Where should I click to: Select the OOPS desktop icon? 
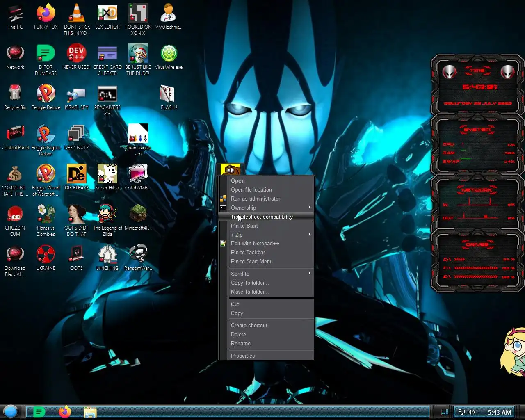77,258
